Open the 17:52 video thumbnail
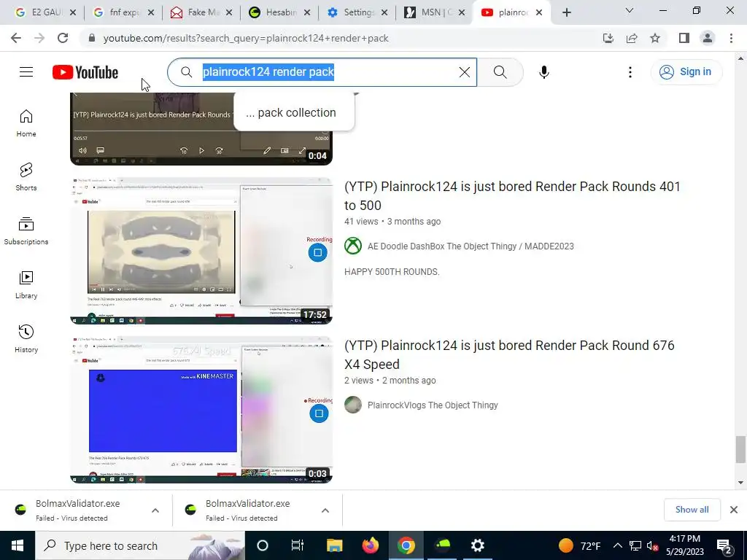The image size is (747, 560). tap(201, 251)
